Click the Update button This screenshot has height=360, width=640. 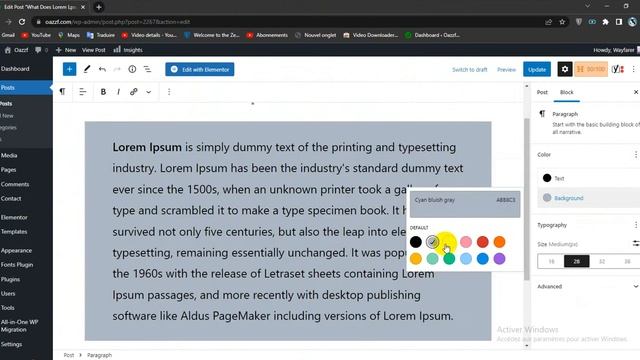(x=537, y=69)
